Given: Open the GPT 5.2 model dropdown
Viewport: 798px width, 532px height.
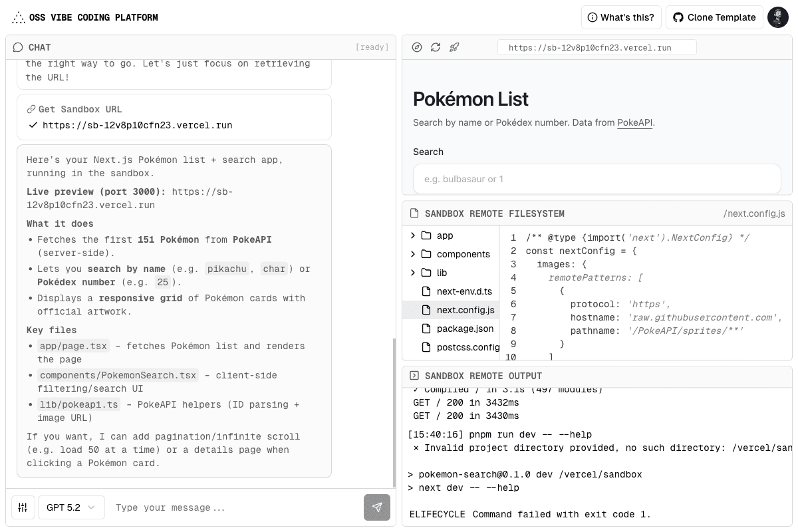Looking at the screenshot, I should point(71,507).
